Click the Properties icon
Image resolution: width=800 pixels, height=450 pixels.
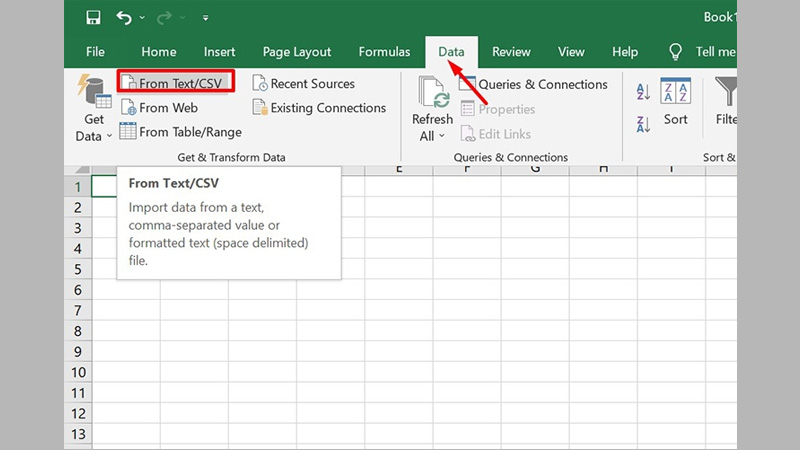pyautogui.click(x=467, y=108)
